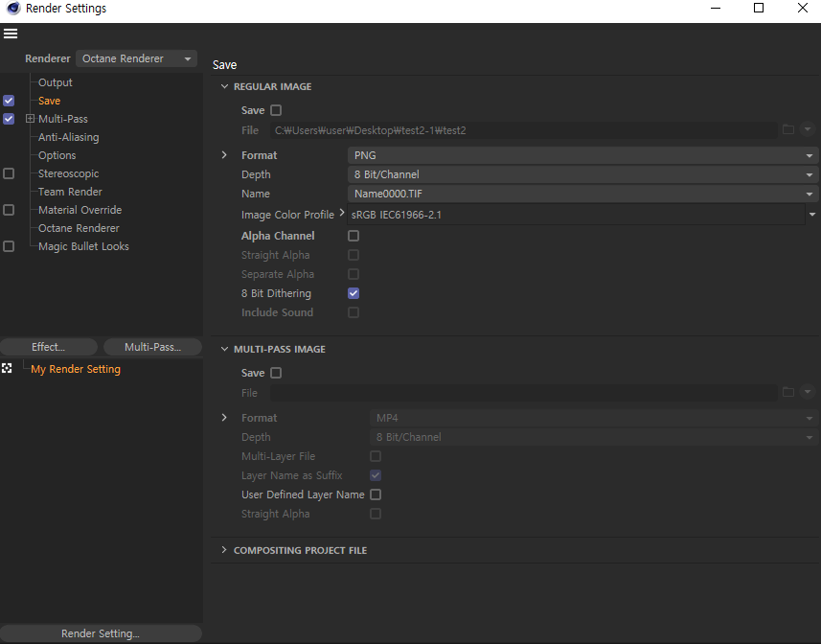Open folder browser for Multi-Pass file

coord(788,392)
